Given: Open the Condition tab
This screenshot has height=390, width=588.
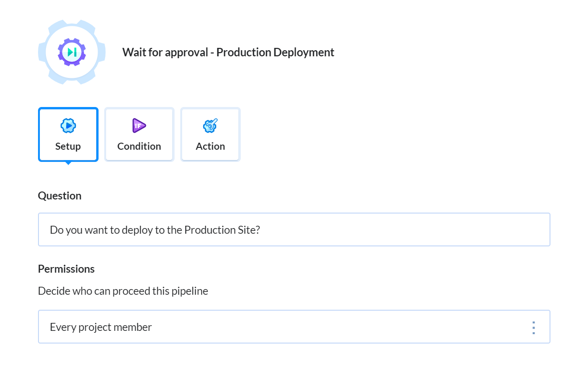Looking at the screenshot, I should [x=139, y=135].
